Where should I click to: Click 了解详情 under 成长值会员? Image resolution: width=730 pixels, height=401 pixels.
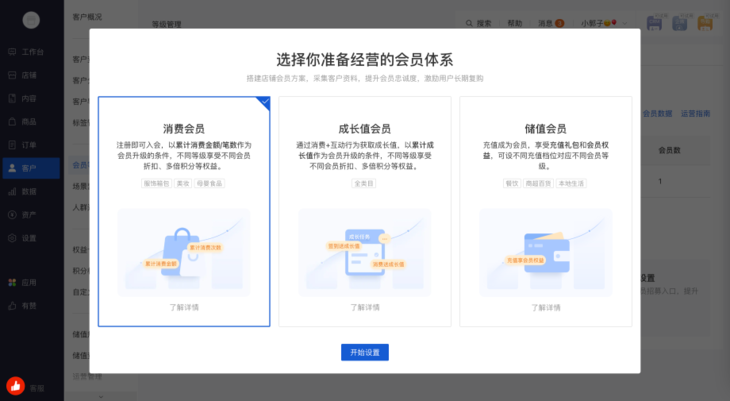365,307
